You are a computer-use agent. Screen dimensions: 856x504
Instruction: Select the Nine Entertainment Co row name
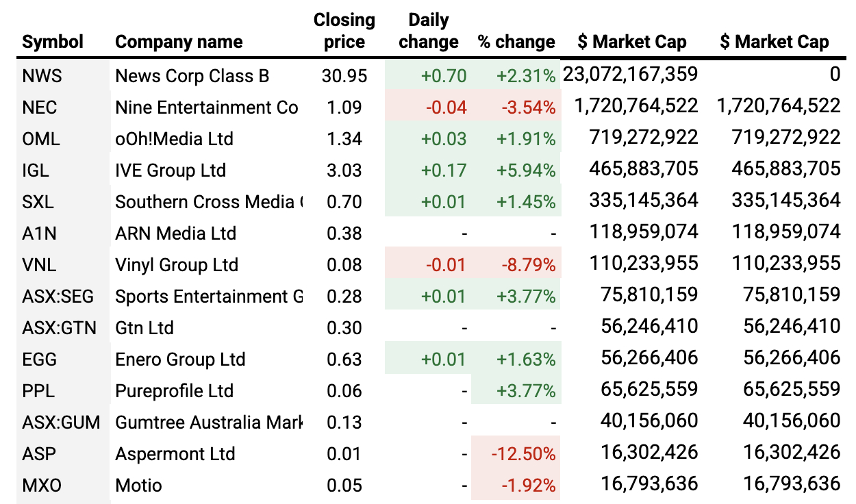pyautogui.click(x=206, y=107)
